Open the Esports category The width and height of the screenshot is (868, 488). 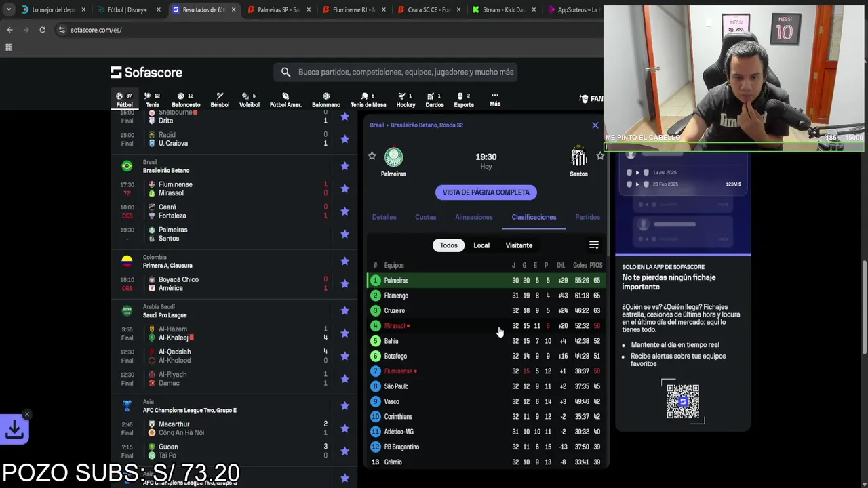click(464, 100)
